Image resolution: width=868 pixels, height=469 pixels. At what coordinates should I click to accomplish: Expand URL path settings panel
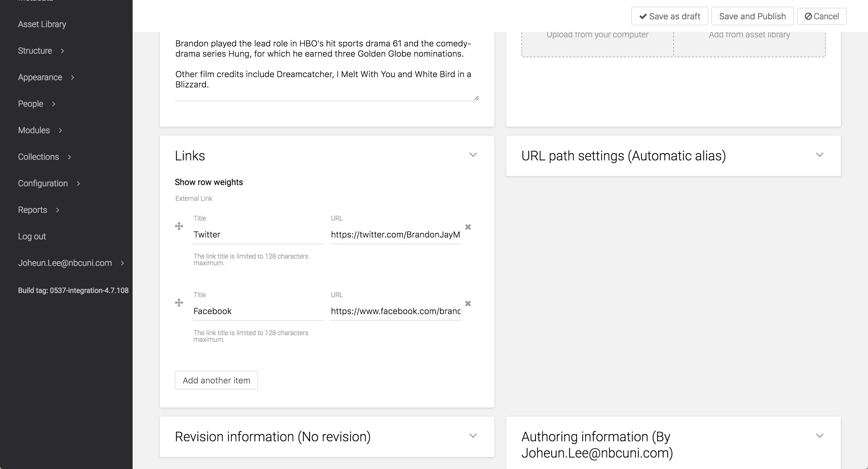(819, 155)
